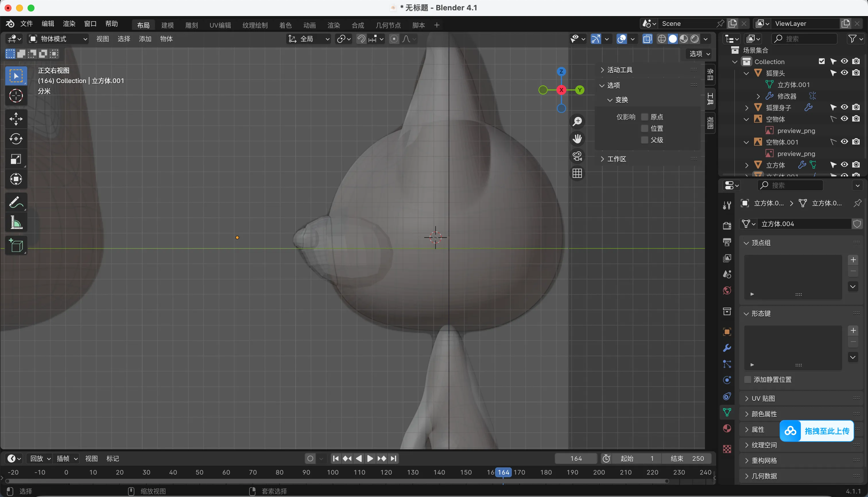This screenshot has height=497, width=868.
Task: Activate the Annotate pencil tool
Action: point(16,203)
